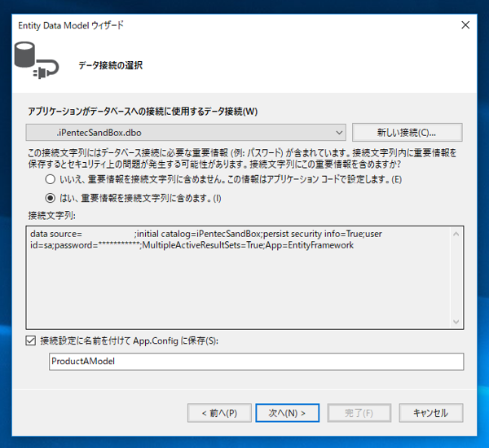Close the Entity Data Model wizard dialog
The height and width of the screenshot is (448, 489).
tap(465, 25)
